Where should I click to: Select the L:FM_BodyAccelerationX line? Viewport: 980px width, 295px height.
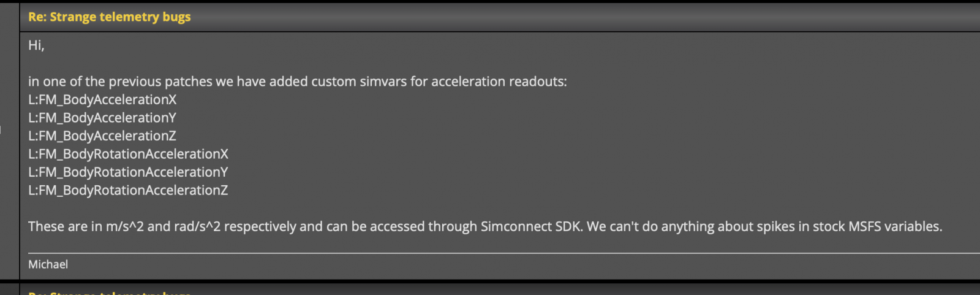tap(102, 99)
